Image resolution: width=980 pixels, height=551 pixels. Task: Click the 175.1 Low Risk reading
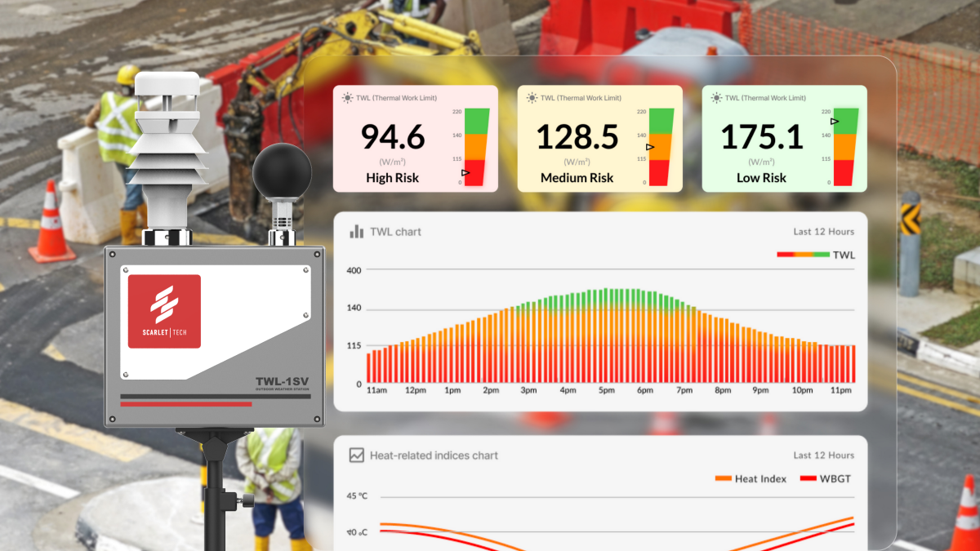[x=761, y=137]
